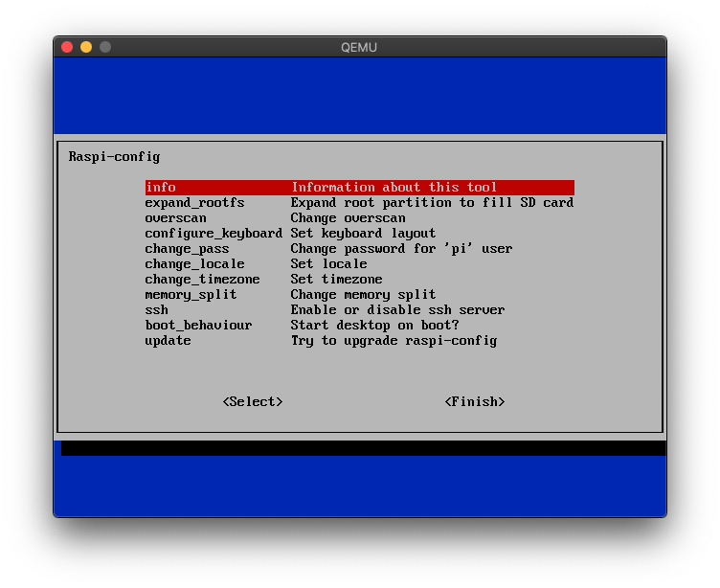Minimize the QEMU window
720x588 pixels.
point(86,47)
